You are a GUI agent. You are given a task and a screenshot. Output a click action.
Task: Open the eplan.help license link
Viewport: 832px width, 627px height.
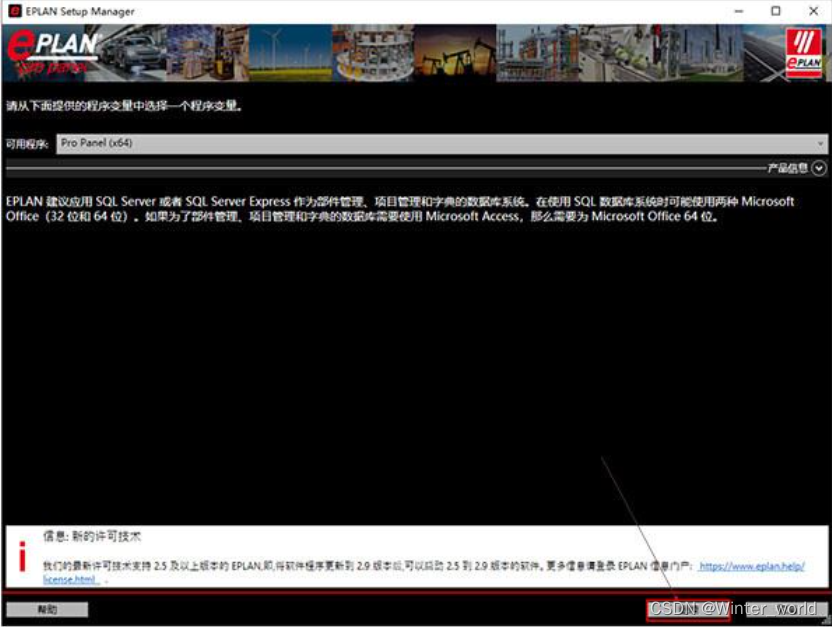751,567
